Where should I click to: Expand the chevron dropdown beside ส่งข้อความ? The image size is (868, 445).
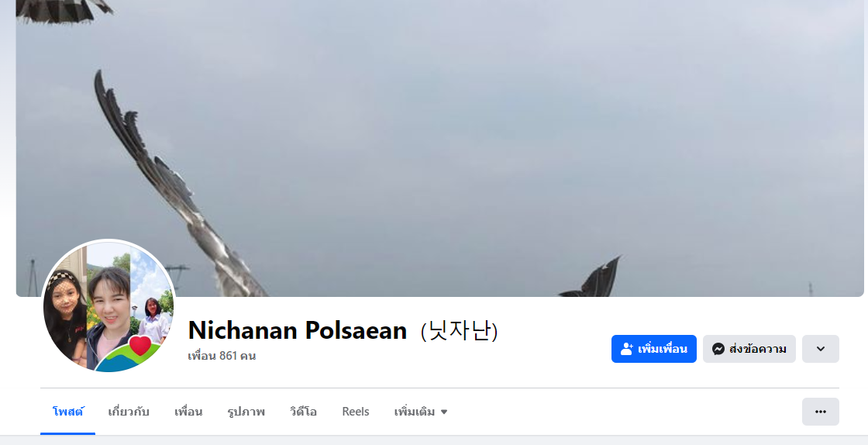[821, 349]
